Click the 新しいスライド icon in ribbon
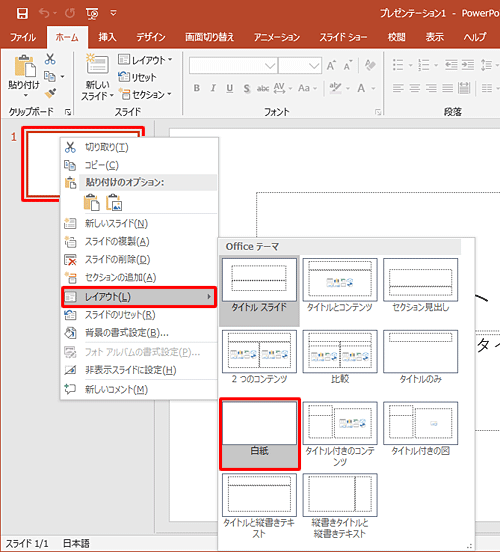Viewport: 500px width, 552px height. click(x=97, y=64)
